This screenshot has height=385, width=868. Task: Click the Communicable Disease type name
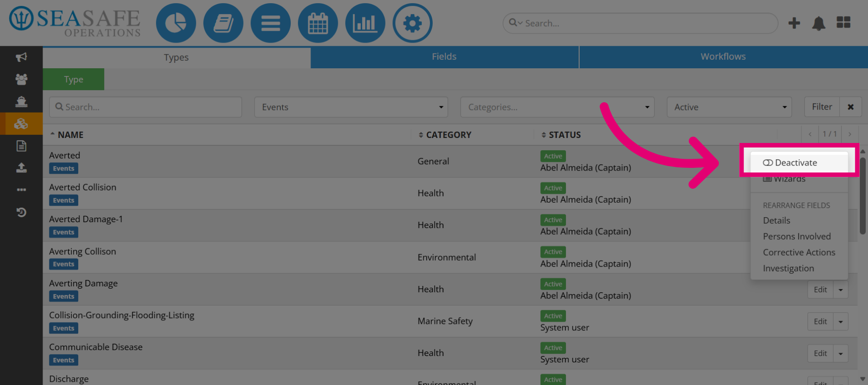pos(96,347)
